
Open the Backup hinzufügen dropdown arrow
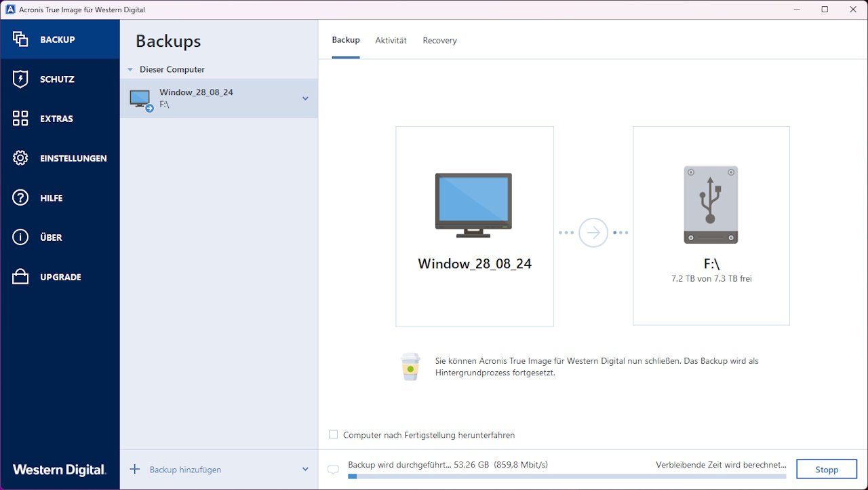click(305, 469)
